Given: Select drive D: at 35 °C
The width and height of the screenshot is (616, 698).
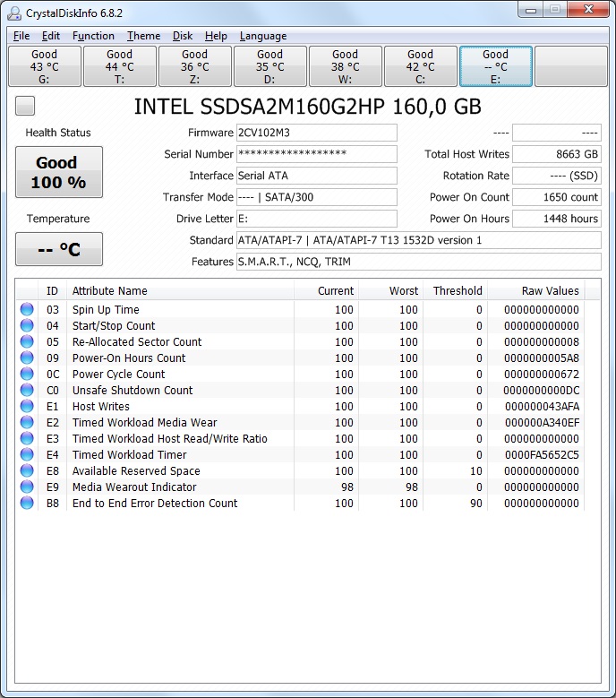Looking at the screenshot, I should point(270,66).
